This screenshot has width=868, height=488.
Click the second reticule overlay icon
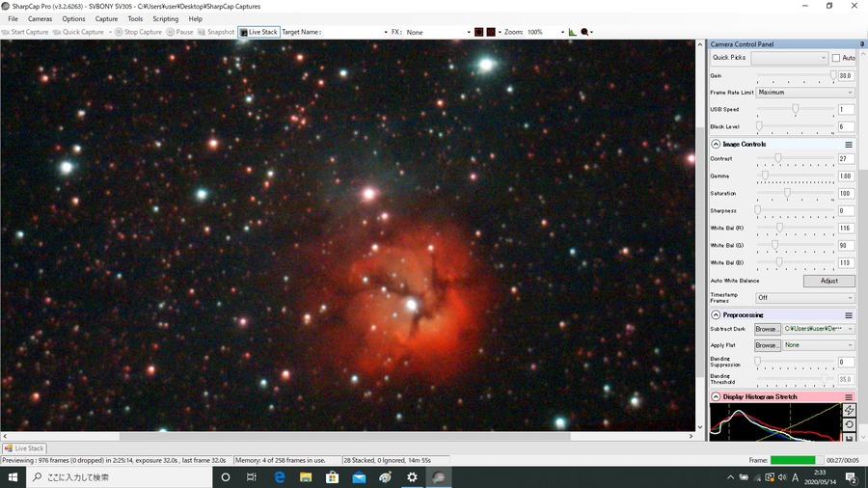[491, 32]
